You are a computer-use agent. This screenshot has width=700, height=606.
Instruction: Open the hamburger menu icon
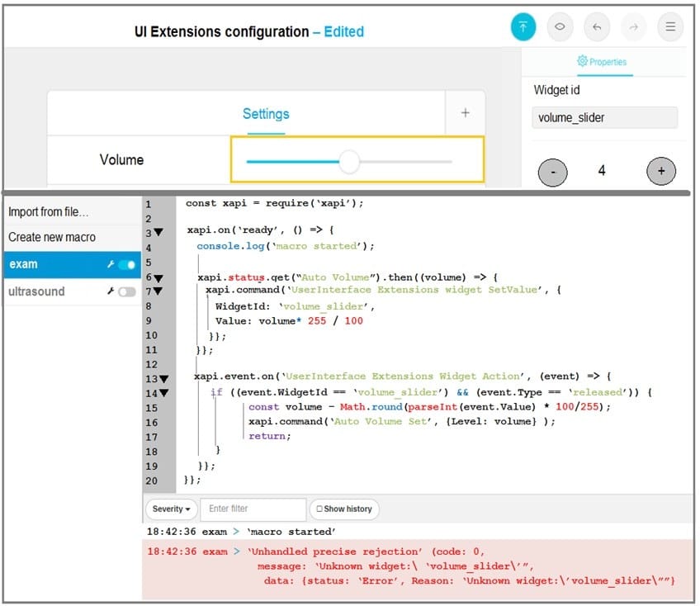pos(669,26)
